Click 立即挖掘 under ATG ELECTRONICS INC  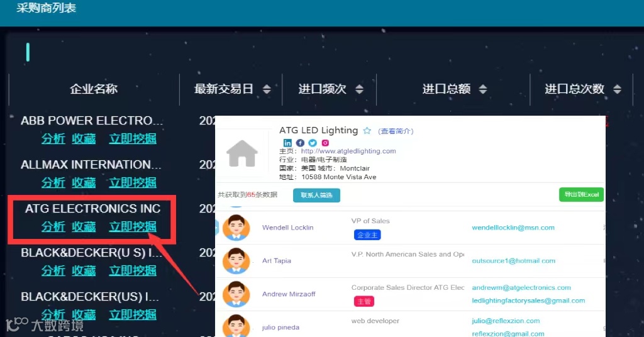tap(133, 226)
